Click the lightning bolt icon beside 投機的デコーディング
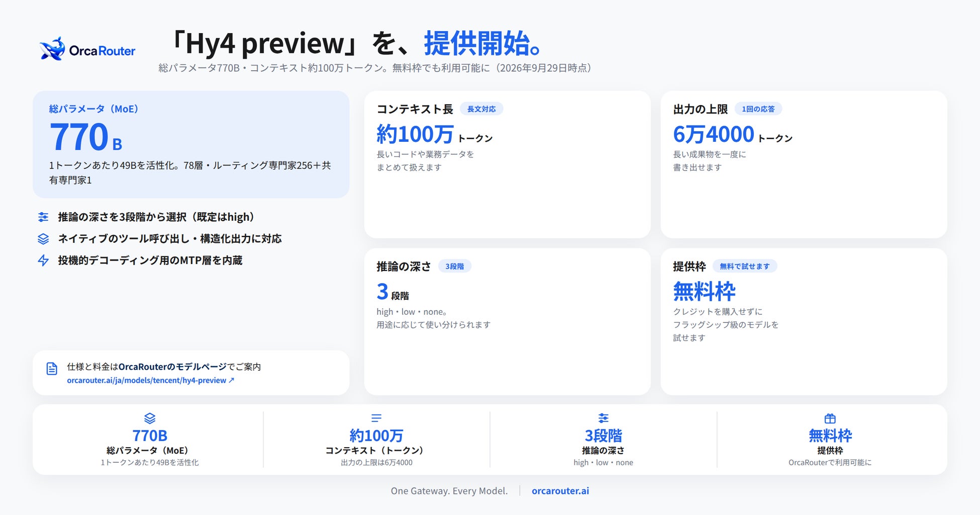The height and width of the screenshot is (515, 980). (x=43, y=261)
